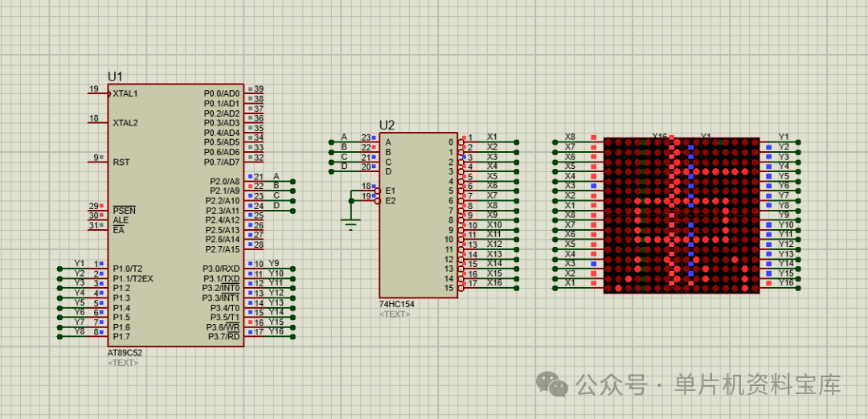Click the <TEXT> placeholder under 74HC154

coord(395,314)
